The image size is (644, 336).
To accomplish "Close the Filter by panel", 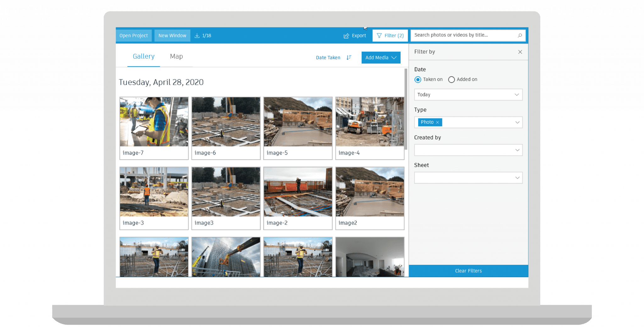I will (x=520, y=52).
